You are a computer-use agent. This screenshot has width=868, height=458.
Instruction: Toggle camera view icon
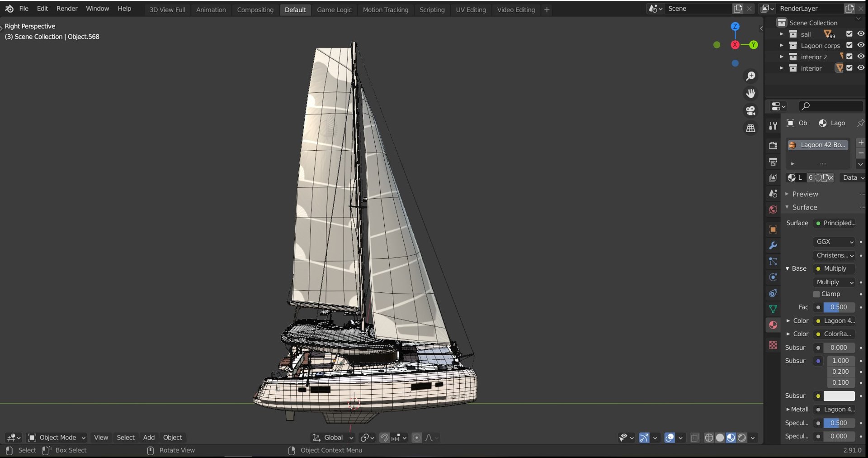point(750,111)
